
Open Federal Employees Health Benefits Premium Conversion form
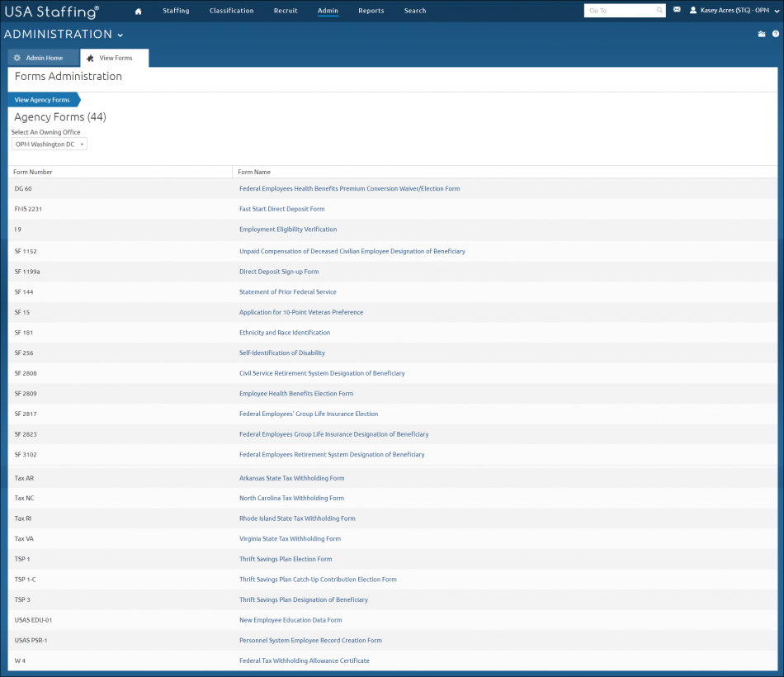tap(350, 188)
